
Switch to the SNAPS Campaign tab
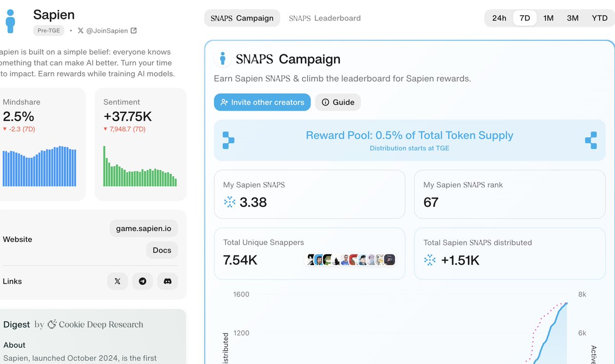(x=242, y=18)
